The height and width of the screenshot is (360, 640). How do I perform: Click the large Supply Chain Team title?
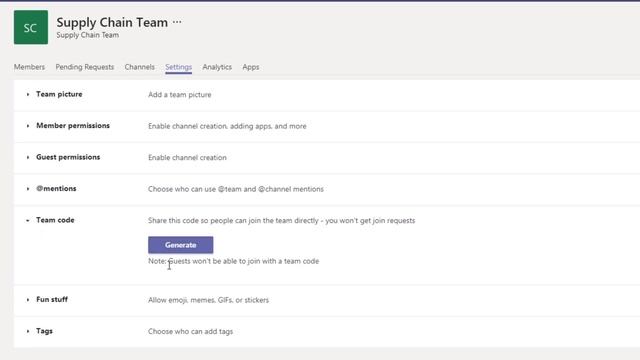pos(112,22)
